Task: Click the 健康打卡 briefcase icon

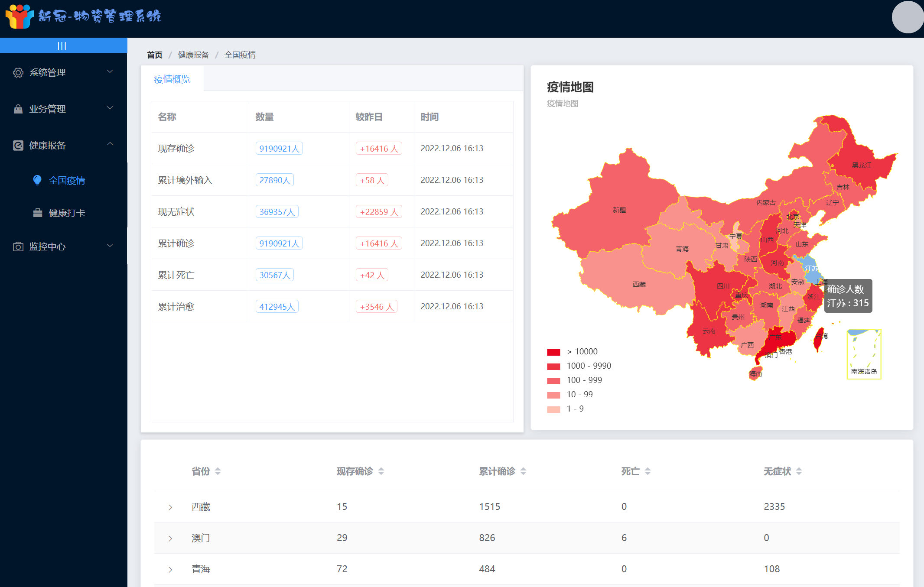Action: point(38,213)
